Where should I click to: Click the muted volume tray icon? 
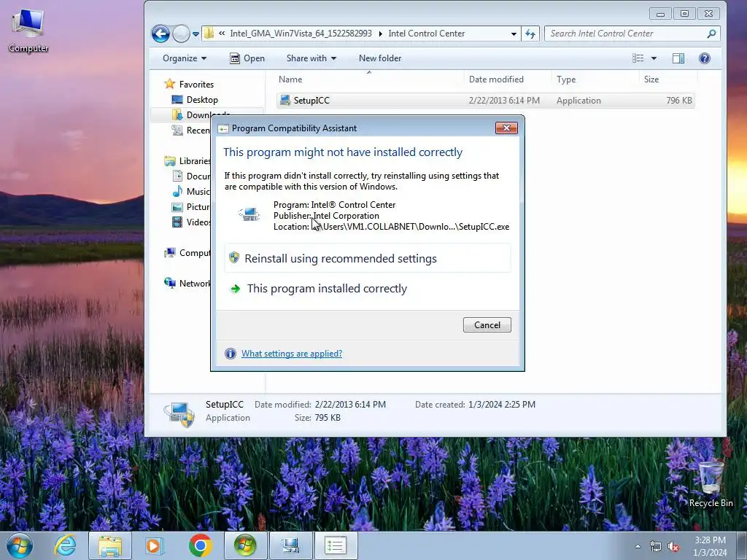click(673, 546)
